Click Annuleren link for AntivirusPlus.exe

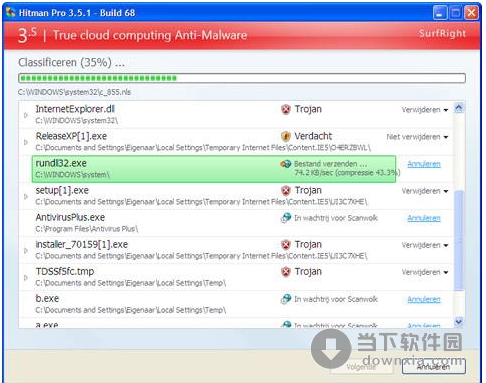(424, 218)
